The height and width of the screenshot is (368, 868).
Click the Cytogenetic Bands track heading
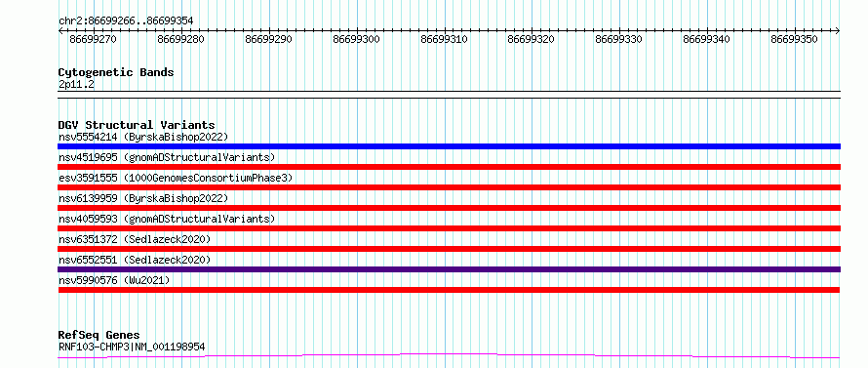116,72
